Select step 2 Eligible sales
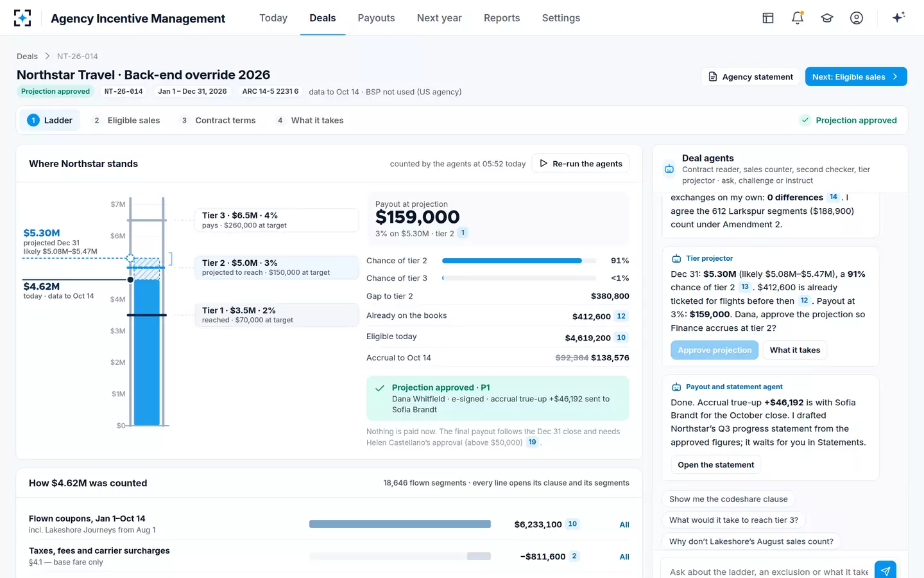The width and height of the screenshot is (924, 578). [126, 120]
